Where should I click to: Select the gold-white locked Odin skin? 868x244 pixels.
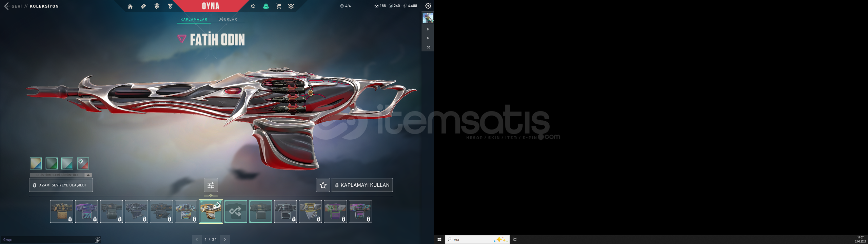[x=310, y=211]
